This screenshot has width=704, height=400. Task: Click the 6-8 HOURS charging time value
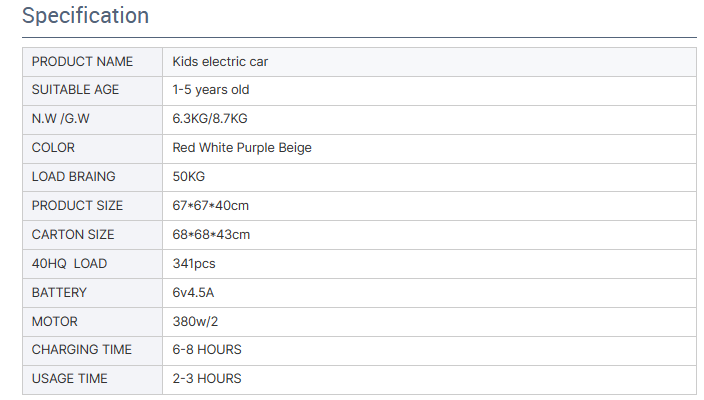coord(207,350)
